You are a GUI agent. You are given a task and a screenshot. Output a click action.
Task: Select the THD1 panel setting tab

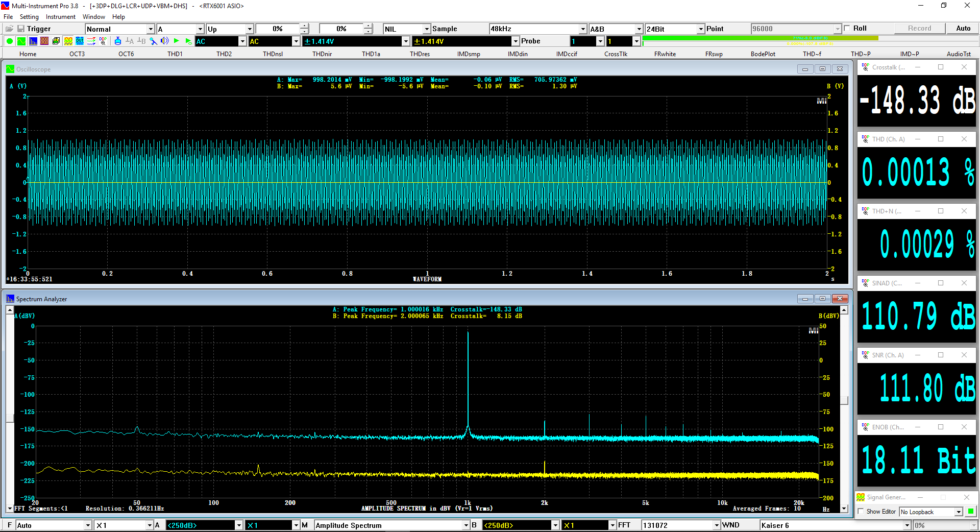[x=175, y=54]
